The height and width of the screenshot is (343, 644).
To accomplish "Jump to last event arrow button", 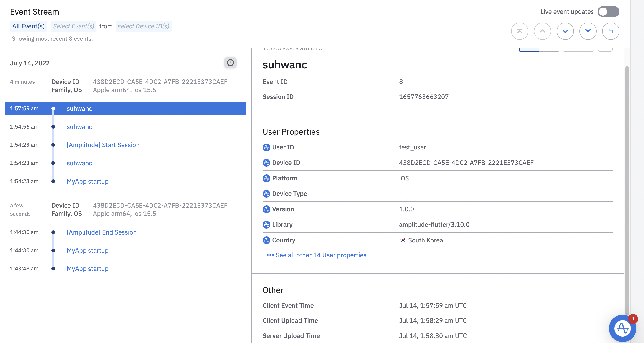I will (x=588, y=31).
